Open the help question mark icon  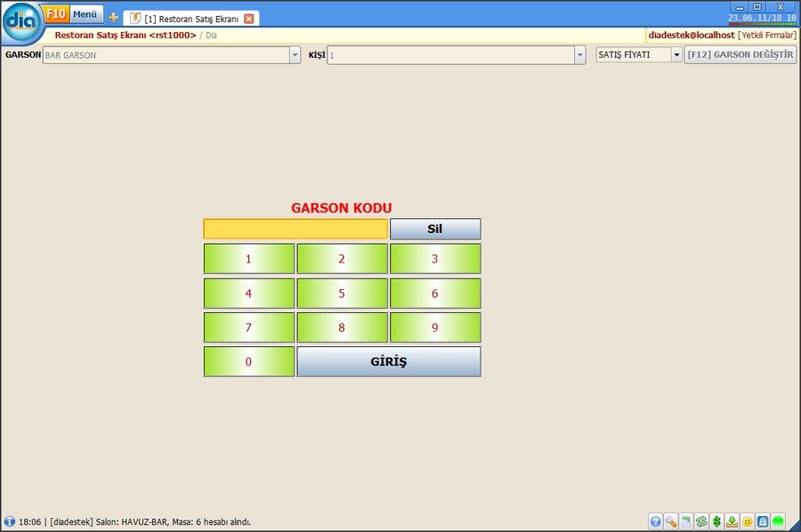pos(655,521)
